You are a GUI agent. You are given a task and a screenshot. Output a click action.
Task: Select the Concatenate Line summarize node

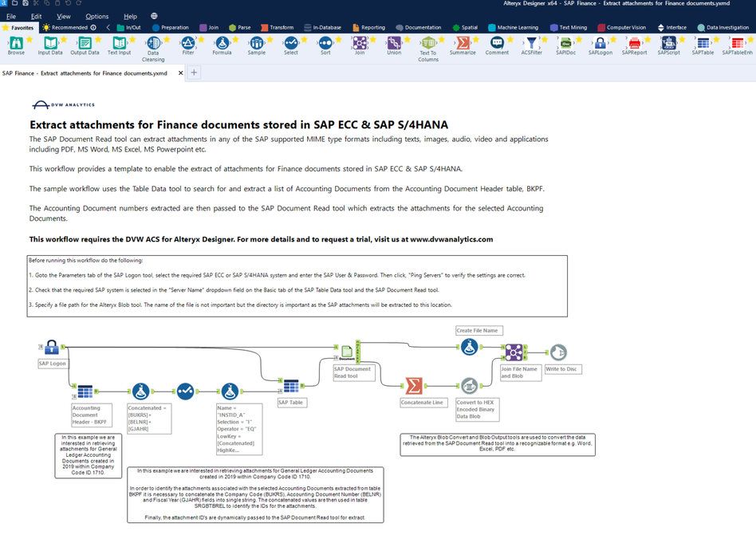(x=414, y=386)
